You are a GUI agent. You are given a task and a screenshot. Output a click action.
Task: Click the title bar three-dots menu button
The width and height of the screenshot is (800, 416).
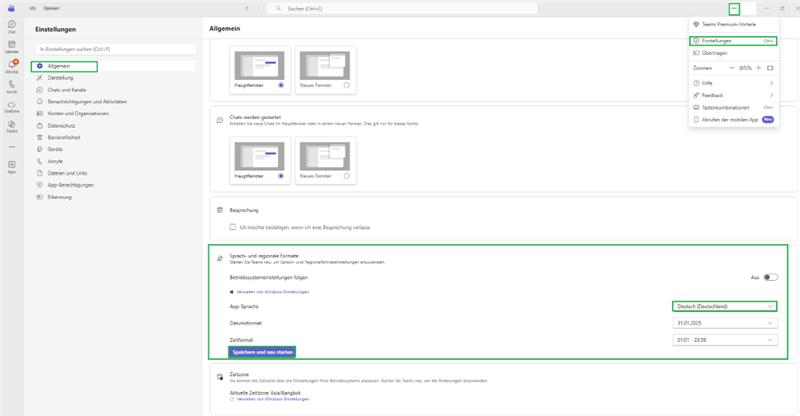pyautogui.click(x=734, y=9)
